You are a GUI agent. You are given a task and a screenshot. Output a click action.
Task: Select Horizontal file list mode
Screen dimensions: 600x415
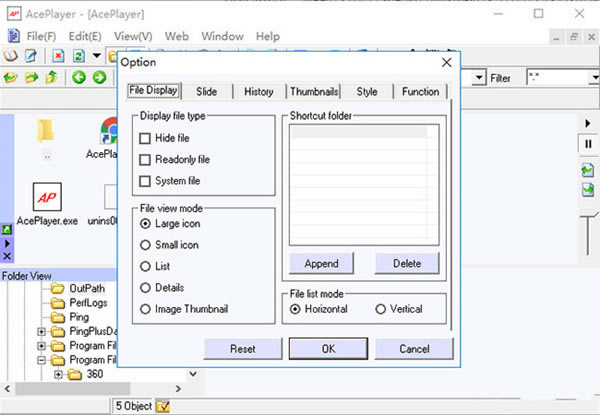(x=295, y=309)
